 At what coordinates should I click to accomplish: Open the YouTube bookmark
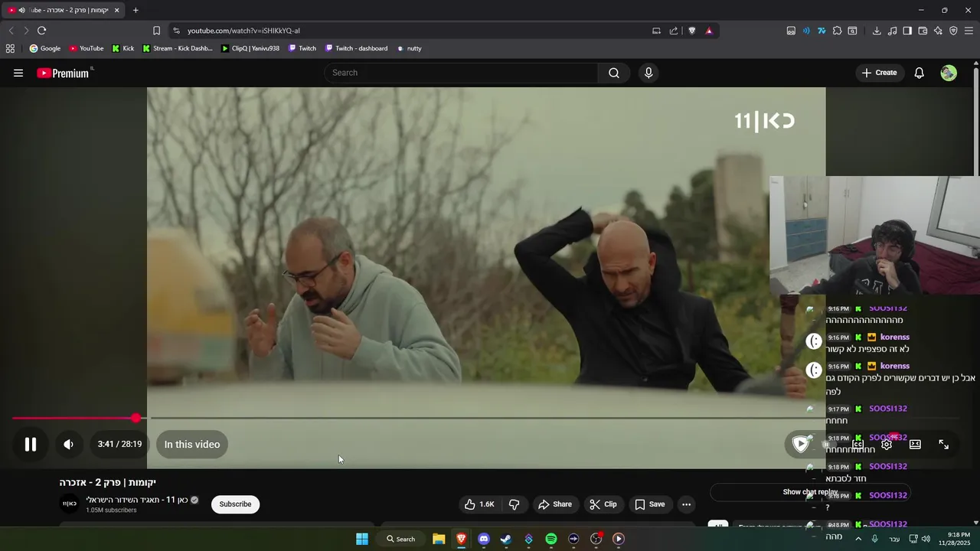pos(86,48)
